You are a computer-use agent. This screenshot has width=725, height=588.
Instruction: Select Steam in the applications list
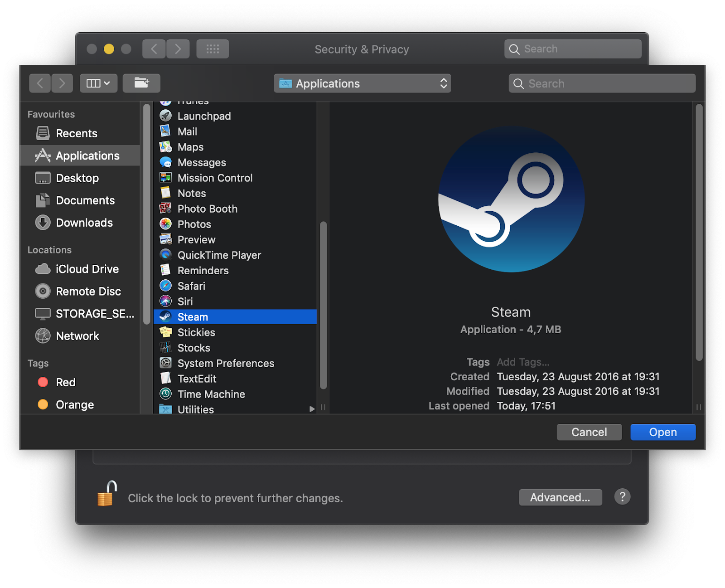(193, 317)
